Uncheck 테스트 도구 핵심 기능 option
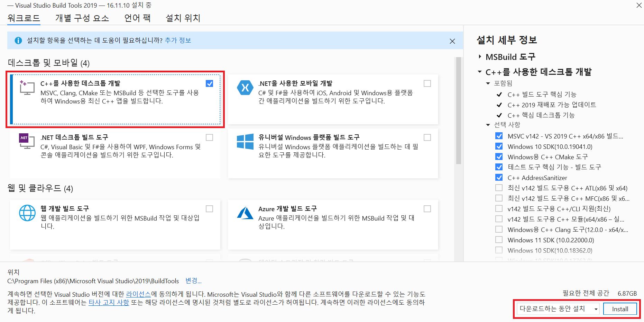644x322 pixels. point(499,167)
